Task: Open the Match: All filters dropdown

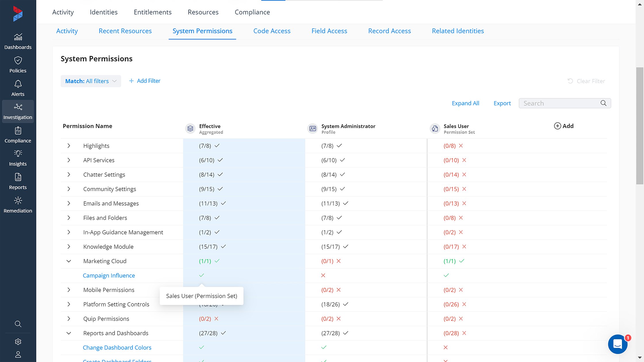Action: pos(91,81)
